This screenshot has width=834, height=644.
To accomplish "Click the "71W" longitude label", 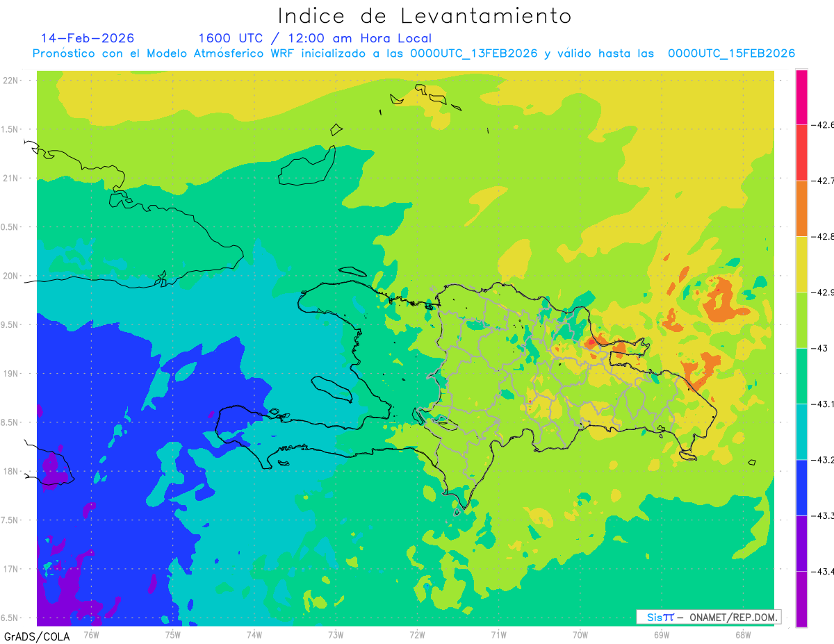I will [x=498, y=635].
